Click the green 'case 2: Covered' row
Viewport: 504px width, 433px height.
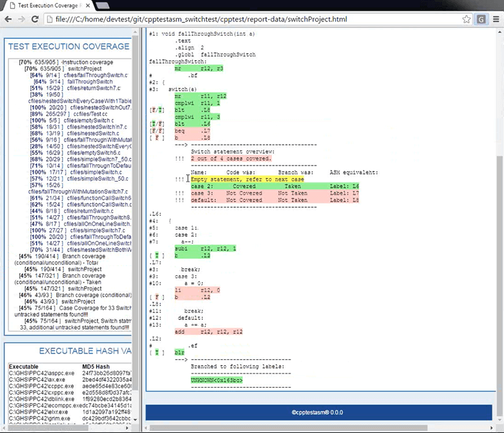click(x=275, y=186)
